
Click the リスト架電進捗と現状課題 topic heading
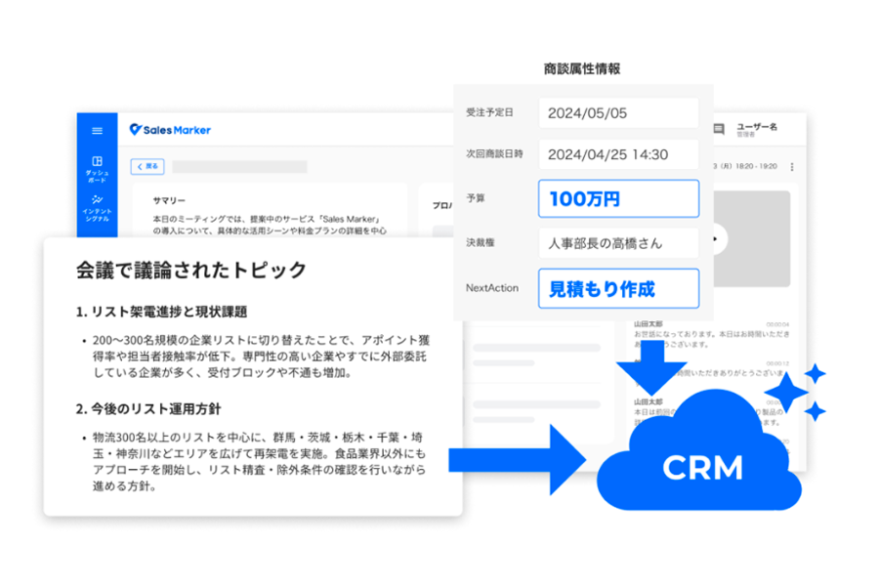coord(161,312)
